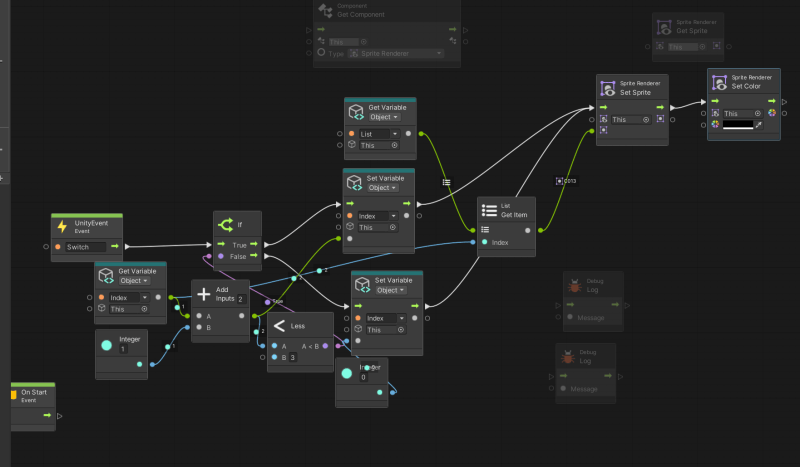Viewport: 800px width, 467px height.
Task: Open the black color swatch on Set Color
Action: coord(738,125)
